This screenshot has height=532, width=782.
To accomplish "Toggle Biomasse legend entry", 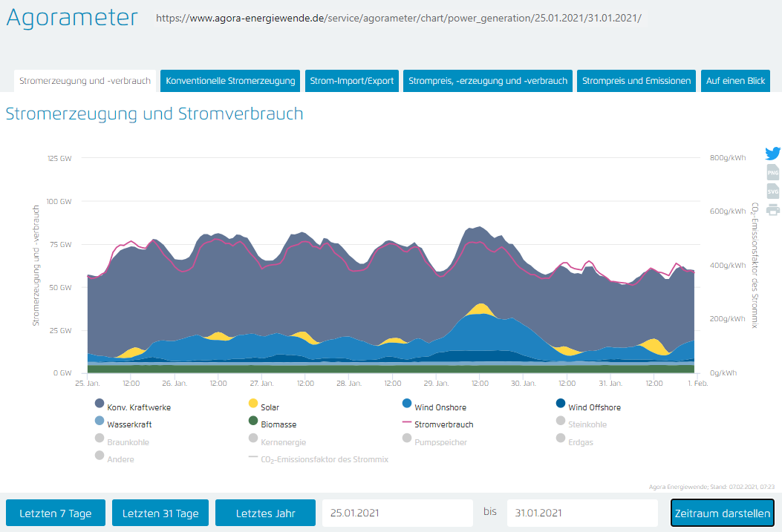I will pos(279,424).
